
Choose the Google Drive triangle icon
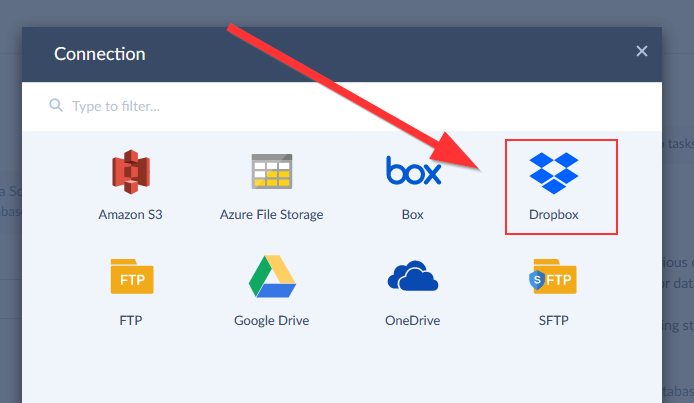pyautogui.click(x=272, y=276)
